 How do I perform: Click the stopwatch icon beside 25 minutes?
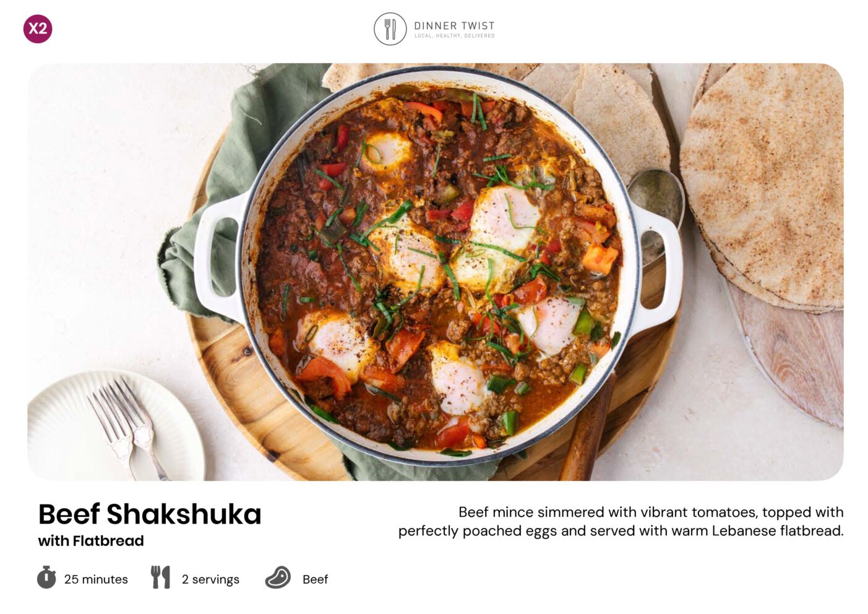coord(46,577)
